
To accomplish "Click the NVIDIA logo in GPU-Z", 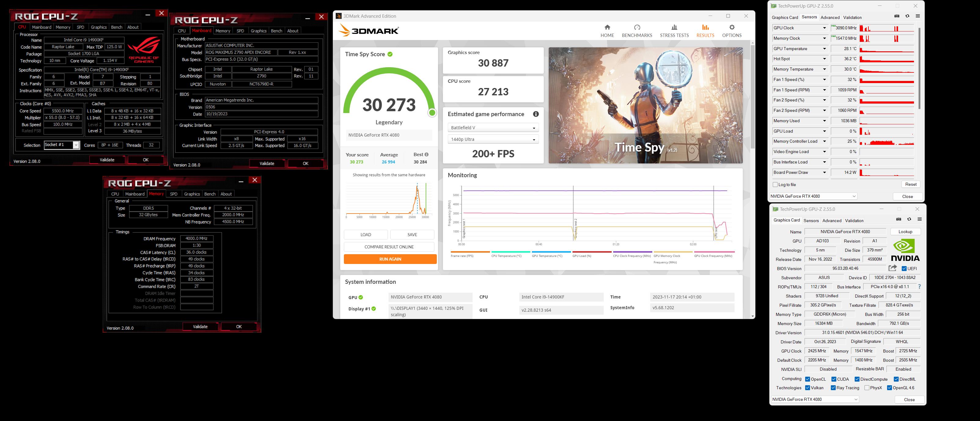I will click(x=905, y=250).
